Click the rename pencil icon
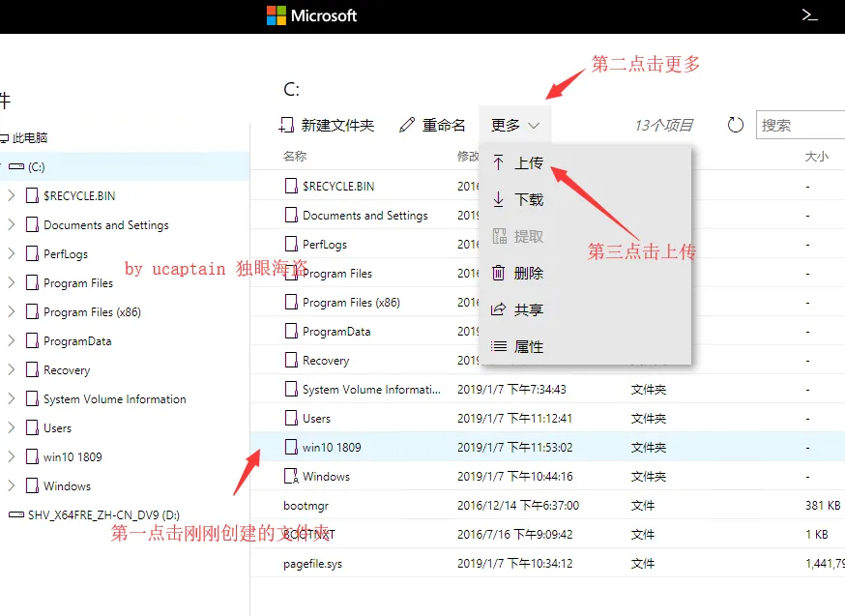Image resolution: width=845 pixels, height=616 pixels. coord(407,125)
